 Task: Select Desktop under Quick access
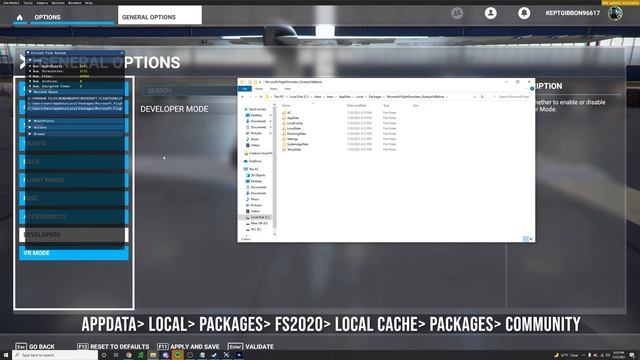[256, 115]
